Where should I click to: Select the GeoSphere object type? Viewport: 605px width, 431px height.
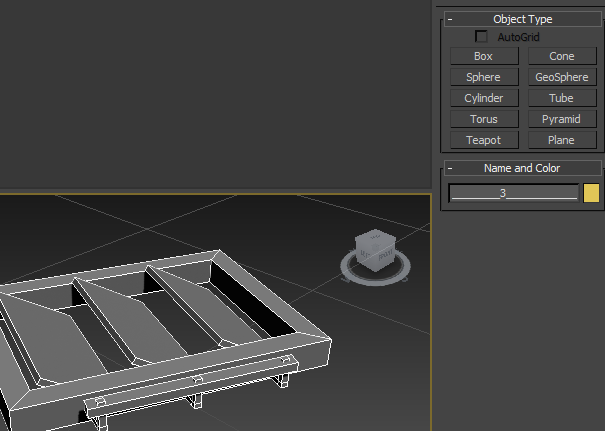click(561, 77)
